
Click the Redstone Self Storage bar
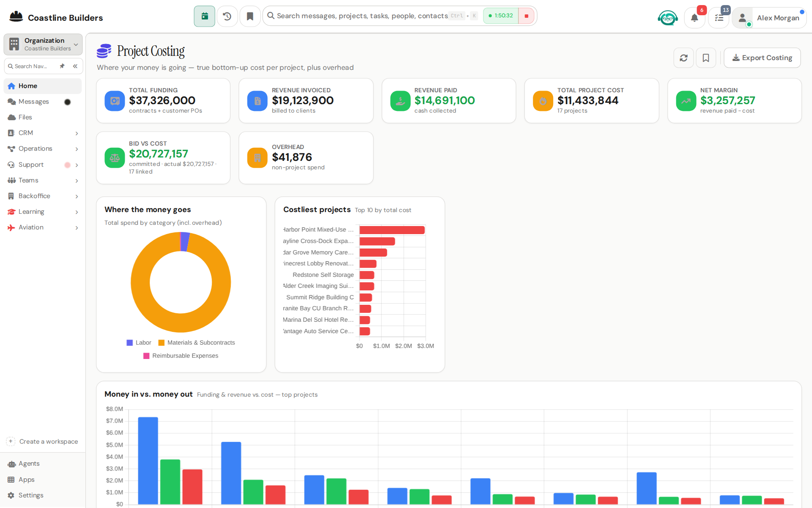point(367,275)
